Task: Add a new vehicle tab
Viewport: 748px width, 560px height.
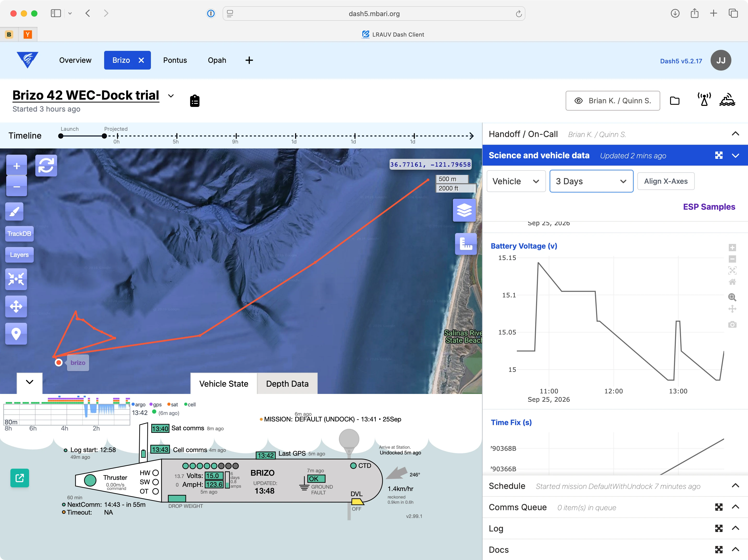Action: point(249,60)
